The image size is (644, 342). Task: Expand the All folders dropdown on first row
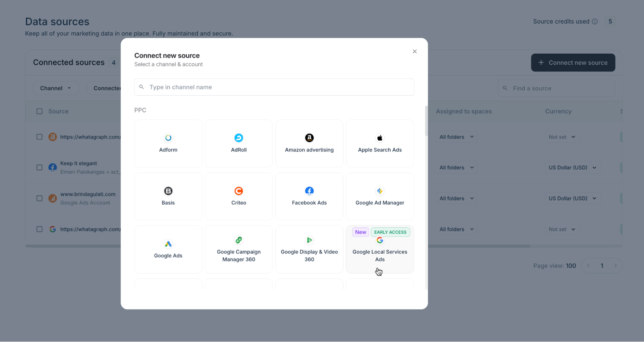(456, 137)
